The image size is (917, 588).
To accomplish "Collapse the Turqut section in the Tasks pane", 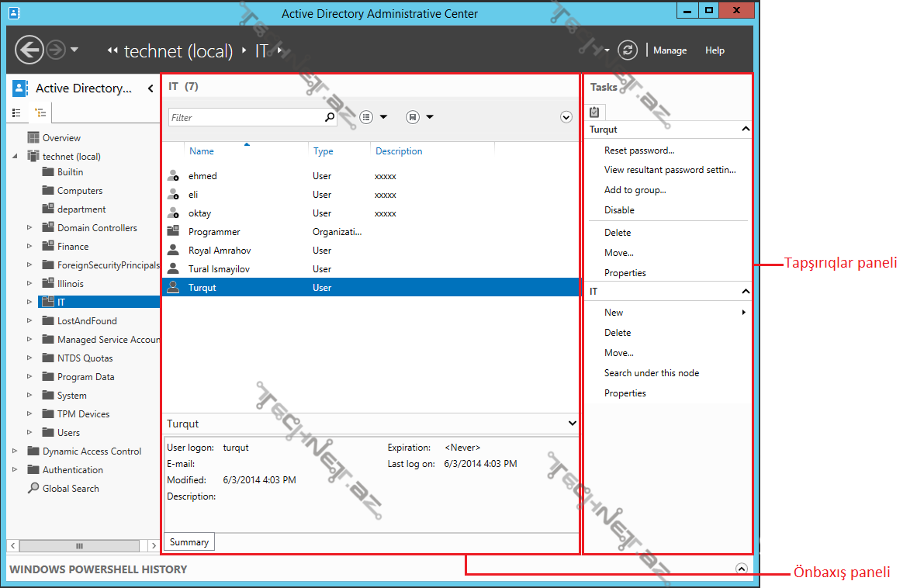I will click(746, 130).
